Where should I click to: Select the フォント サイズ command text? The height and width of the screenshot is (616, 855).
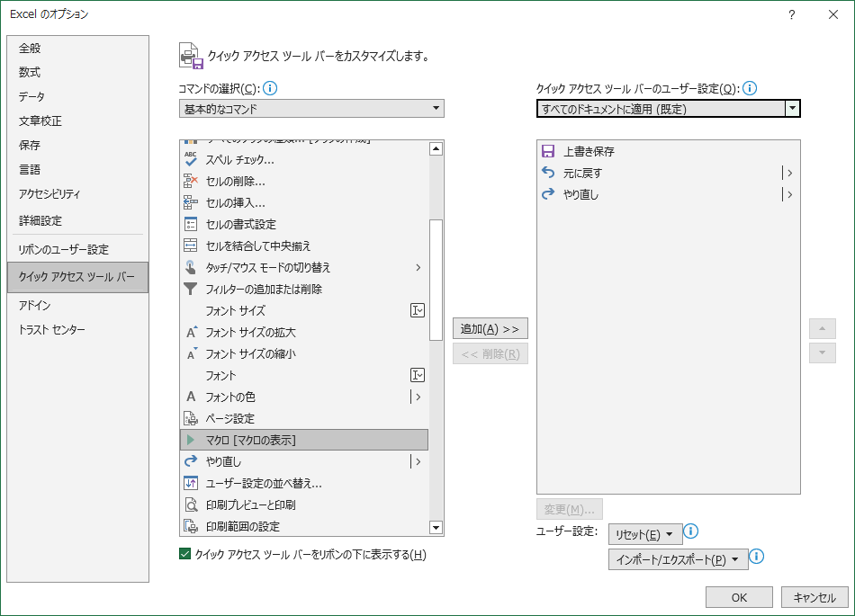coord(236,310)
